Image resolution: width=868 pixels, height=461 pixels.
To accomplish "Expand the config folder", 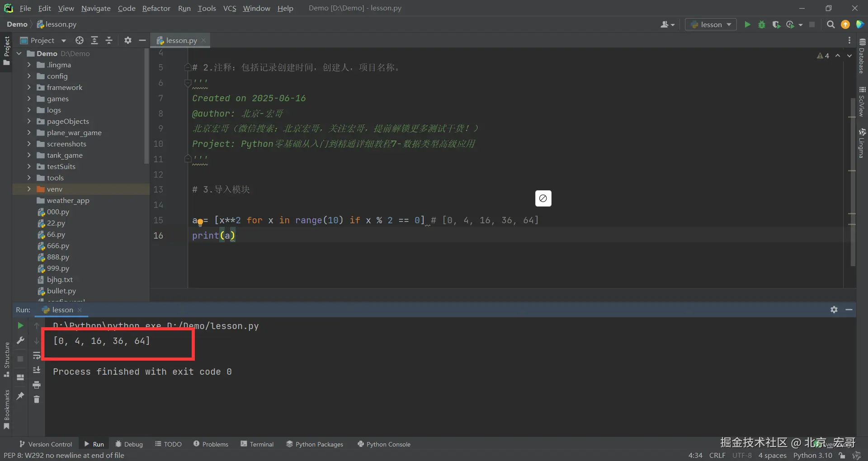I will [29, 76].
